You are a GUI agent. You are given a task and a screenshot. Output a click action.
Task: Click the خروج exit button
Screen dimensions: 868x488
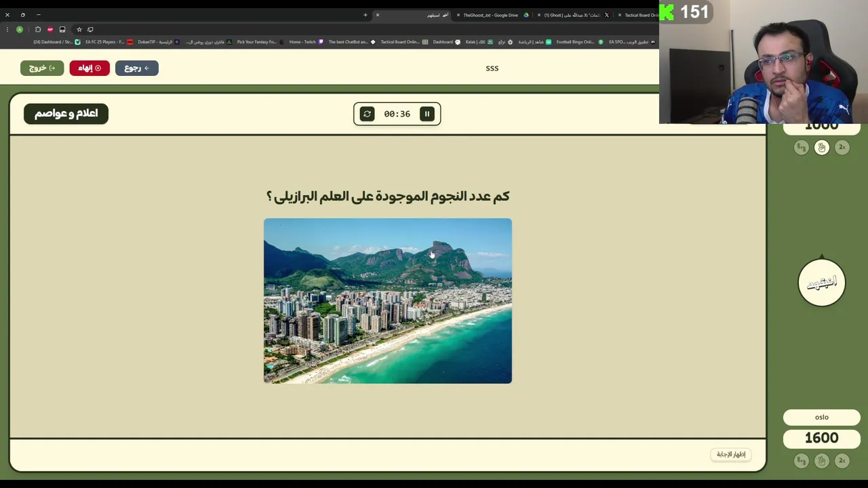click(42, 68)
